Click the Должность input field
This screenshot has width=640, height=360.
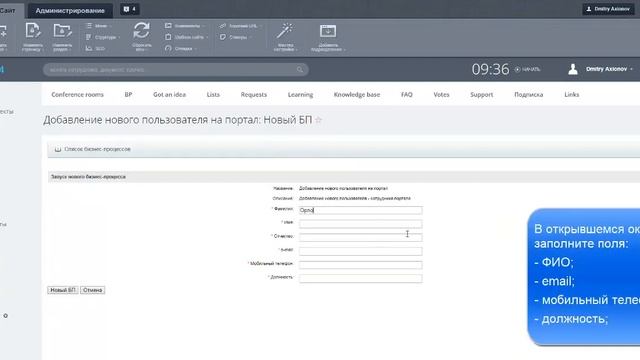click(x=360, y=278)
